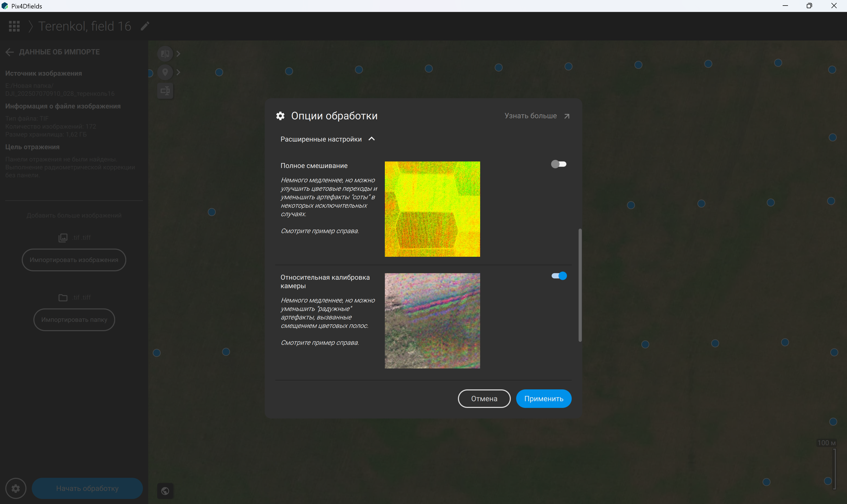847x504 pixels.
Task: Click the Применить button
Action: click(x=543, y=399)
